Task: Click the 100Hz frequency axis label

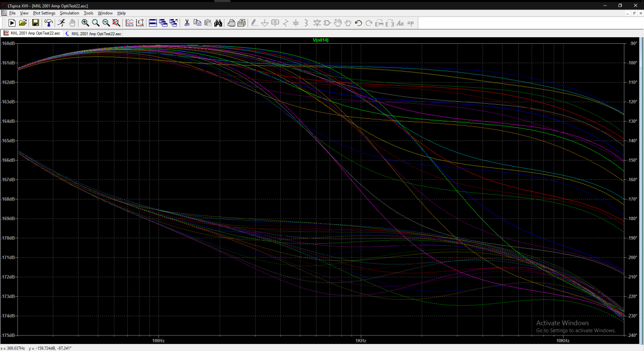Action: [x=159, y=341]
